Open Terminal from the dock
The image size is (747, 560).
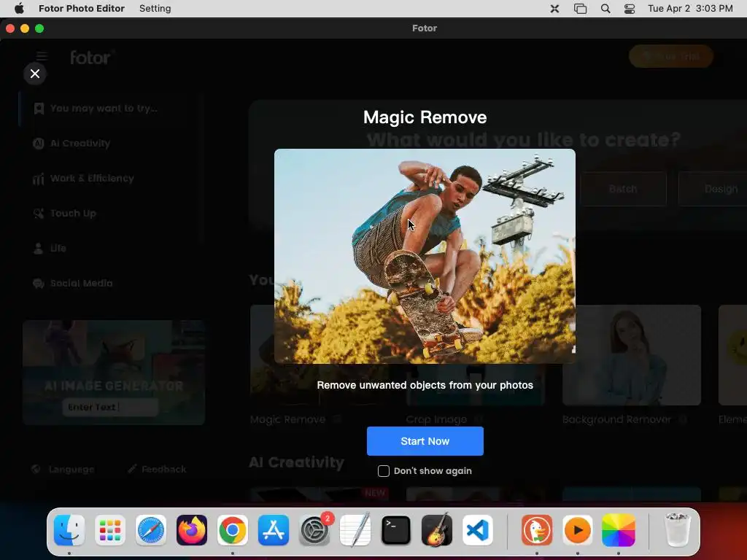[x=396, y=530]
